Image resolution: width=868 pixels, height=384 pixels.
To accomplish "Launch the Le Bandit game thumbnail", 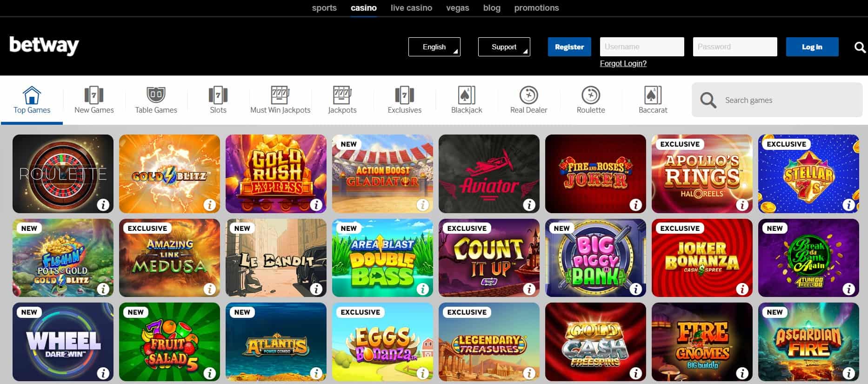I will 276,258.
